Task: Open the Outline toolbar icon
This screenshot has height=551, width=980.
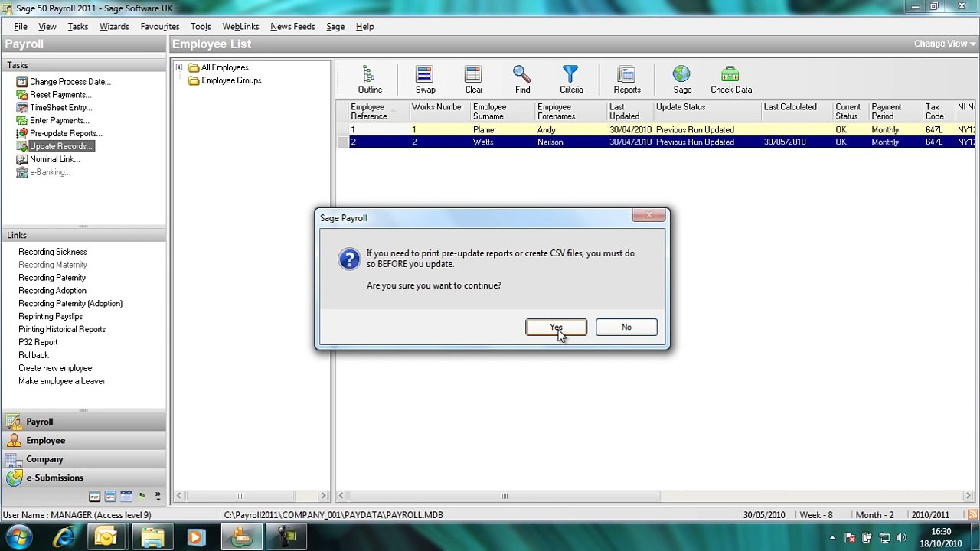Action: point(370,80)
